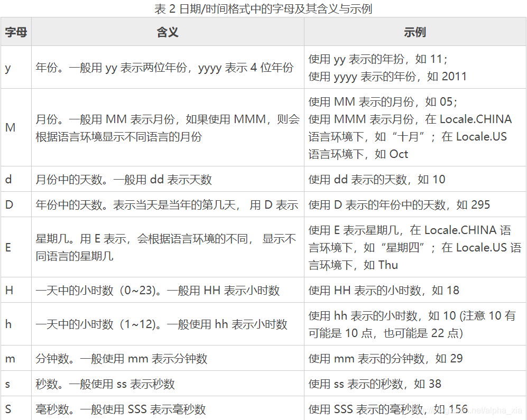Click the table caption '表 2 日期/时间格式中的字母及其含义与示例'
Screen dimensions: 527x420
263,9
